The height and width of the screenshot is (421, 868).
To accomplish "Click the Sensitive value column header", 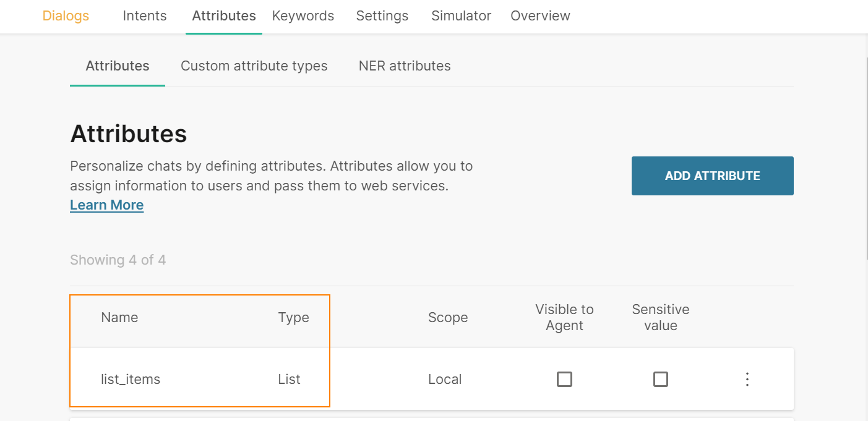I will (x=661, y=317).
